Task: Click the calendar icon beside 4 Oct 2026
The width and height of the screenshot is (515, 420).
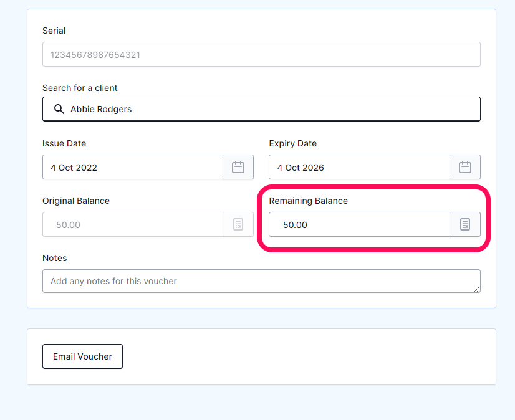Action: tap(464, 167)
